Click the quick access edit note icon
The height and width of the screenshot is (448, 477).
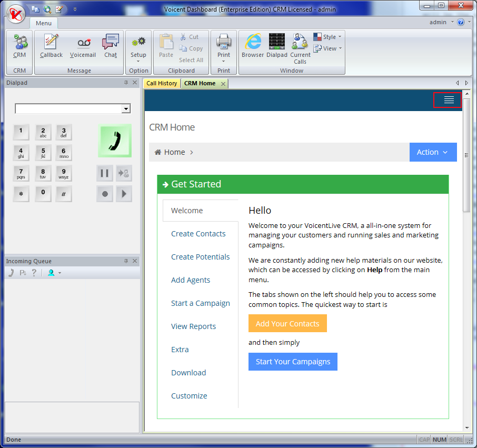[59, 9]
